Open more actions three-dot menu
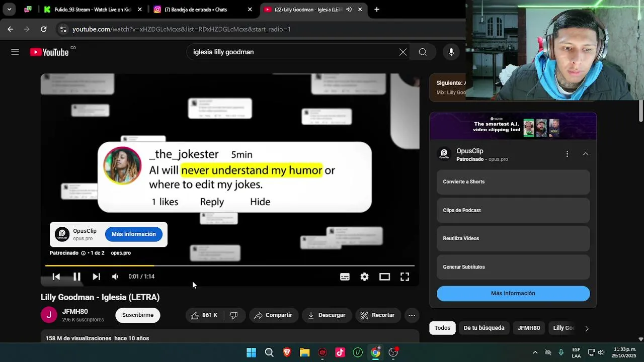 [x=412, y=315]
